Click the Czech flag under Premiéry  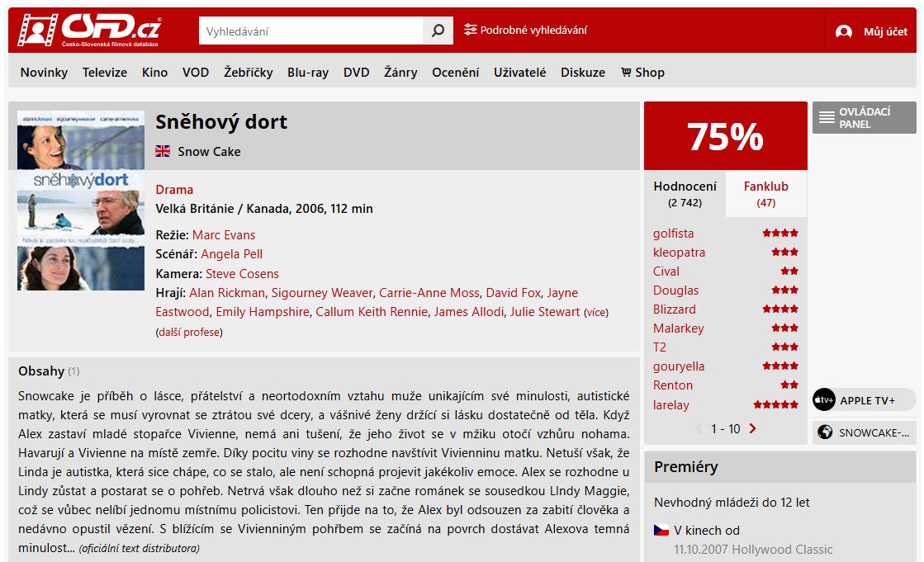661,530
